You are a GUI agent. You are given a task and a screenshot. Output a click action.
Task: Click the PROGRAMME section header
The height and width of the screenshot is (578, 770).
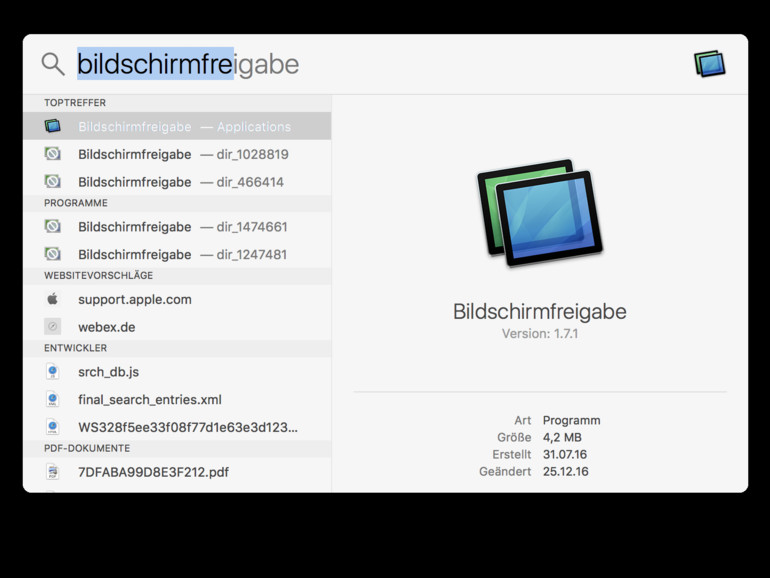pyautogui.click(x=76, y=203)
